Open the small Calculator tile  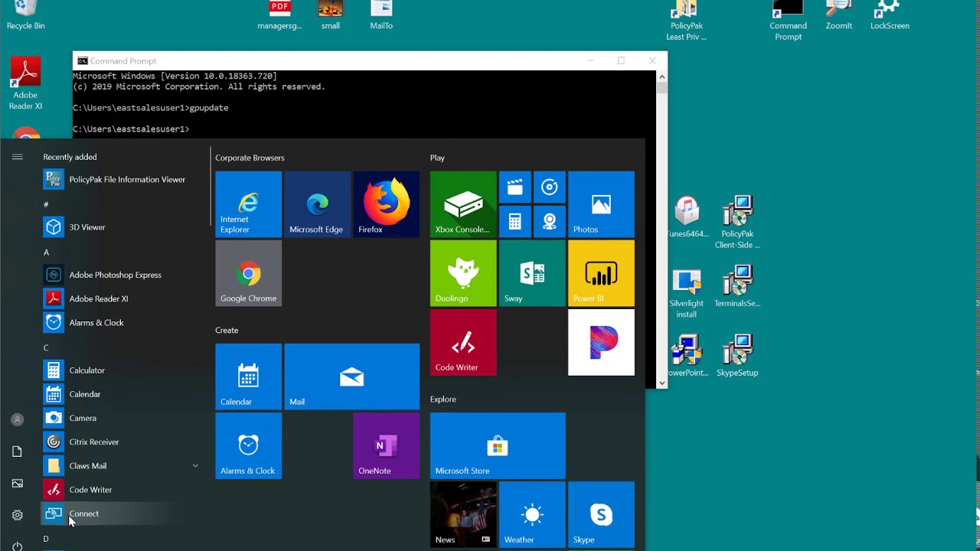tap(515, 222)
